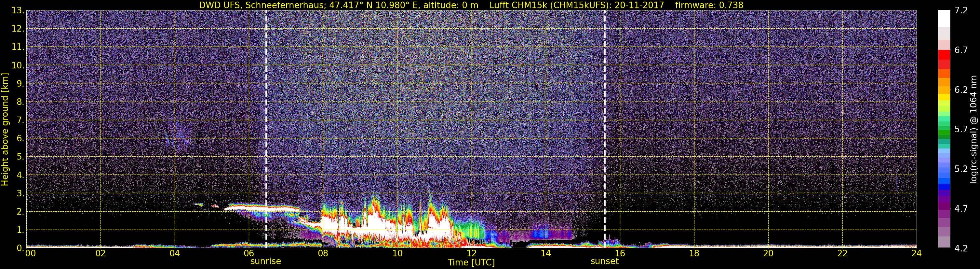Click the x-axis tick label '16'
The height and width of the screenshot is (269, 980).
point(620,253)
